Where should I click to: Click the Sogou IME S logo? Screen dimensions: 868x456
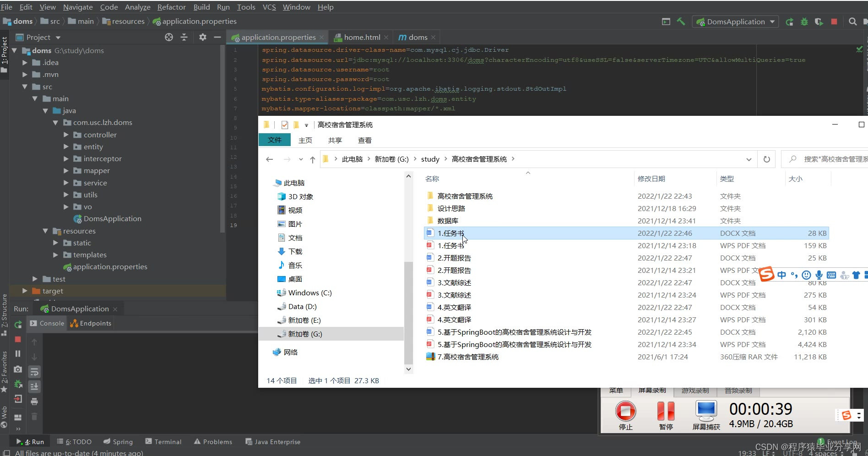click(766, 274)
